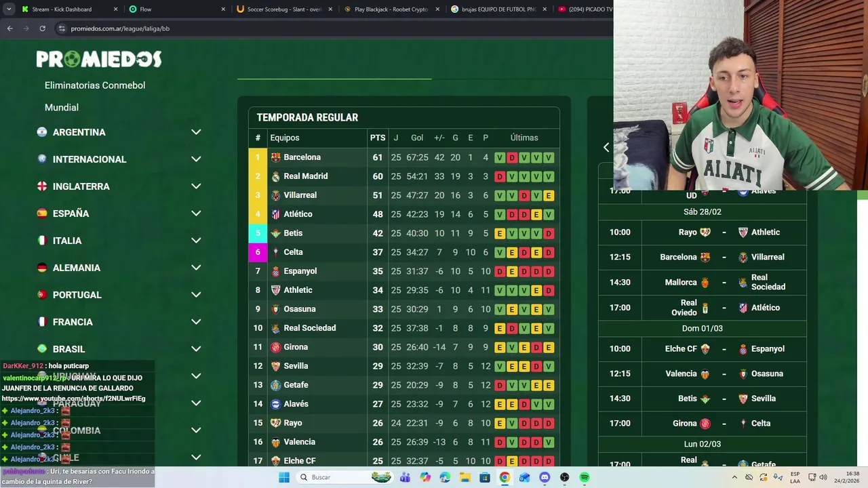Click the Sevilla crest in the standings table

275,366
